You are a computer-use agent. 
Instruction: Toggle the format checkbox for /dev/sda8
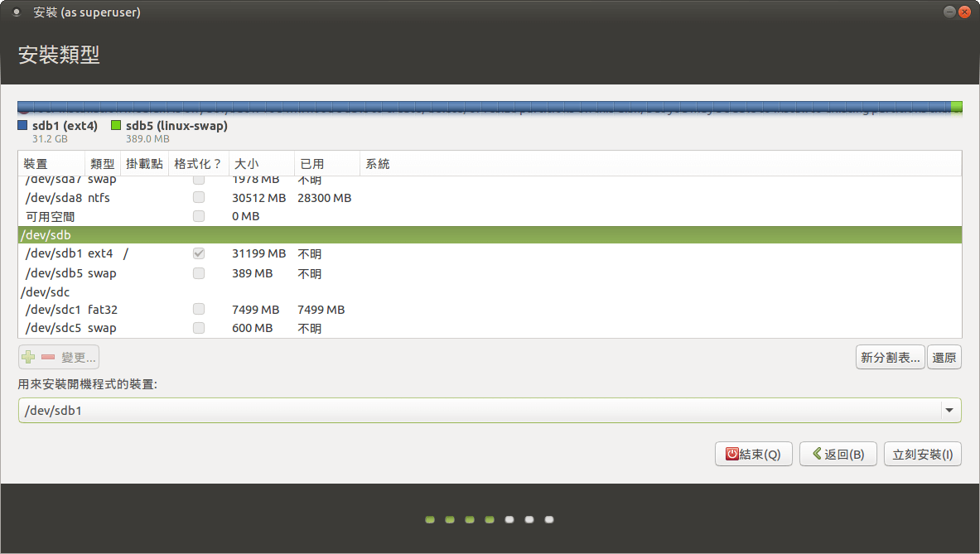click(x=199, y=198)
